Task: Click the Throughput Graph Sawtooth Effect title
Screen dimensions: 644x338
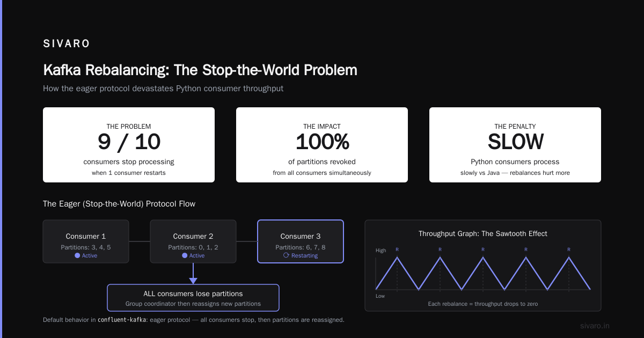Action: [x=483, y=234]
